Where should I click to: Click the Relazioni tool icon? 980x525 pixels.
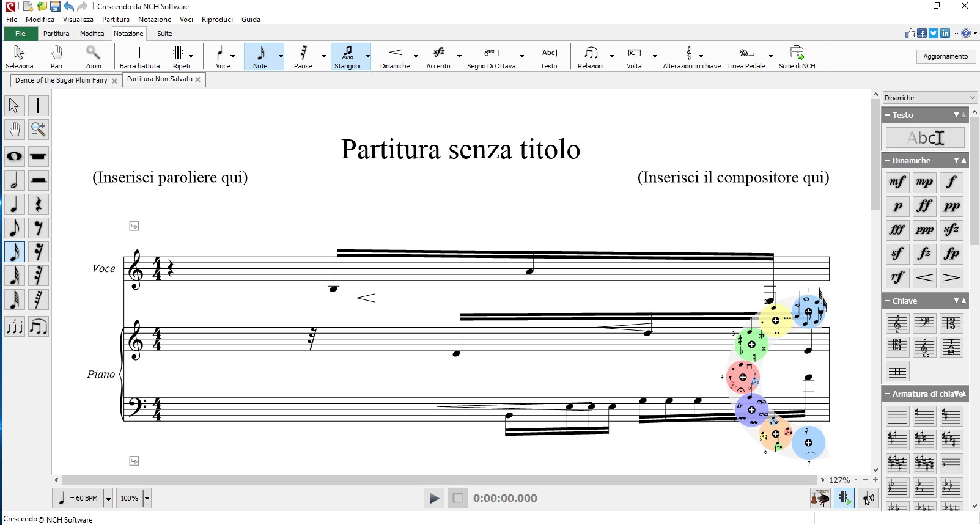click(x=591, y=57)
